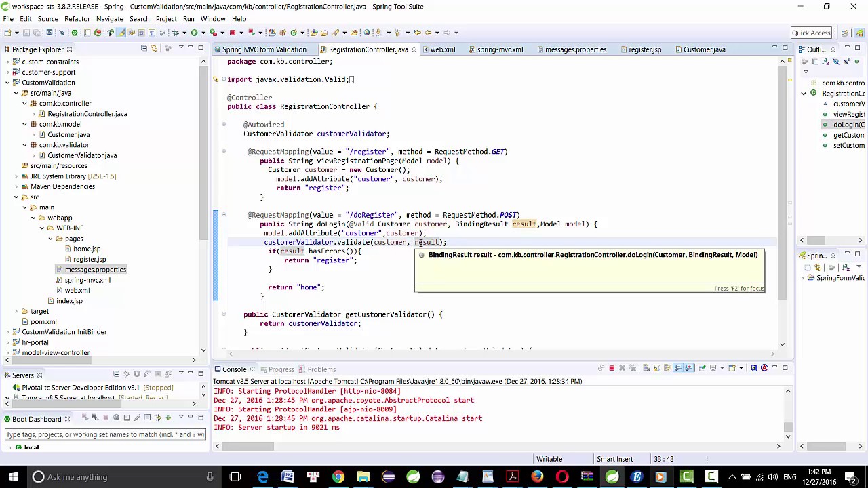Toggle Mark Occurrences highlighter in toolbar
This screenshot has height=488, width=868.
click(x=120, y=33)
